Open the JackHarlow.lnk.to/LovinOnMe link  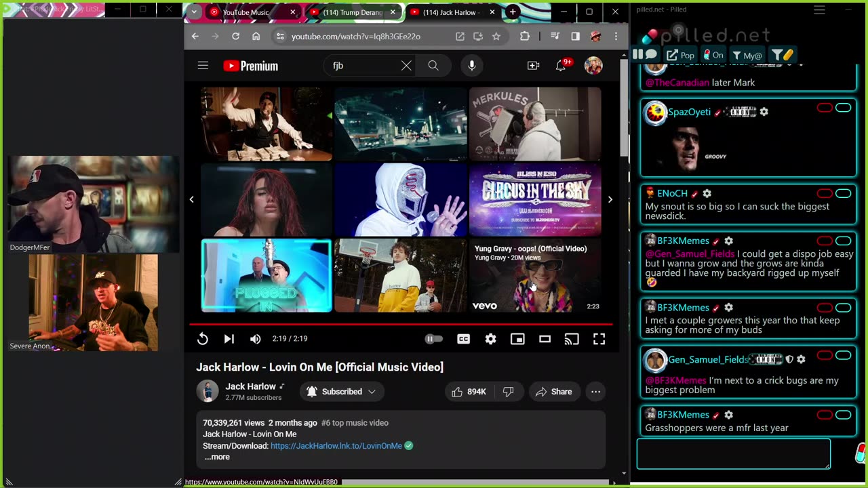point(336,446)
